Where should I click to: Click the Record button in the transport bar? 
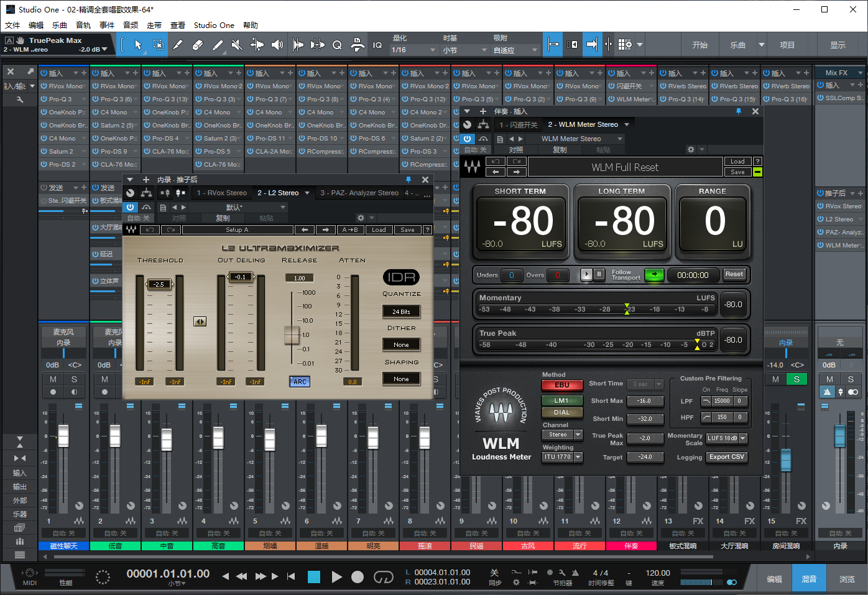coord(358,577)
